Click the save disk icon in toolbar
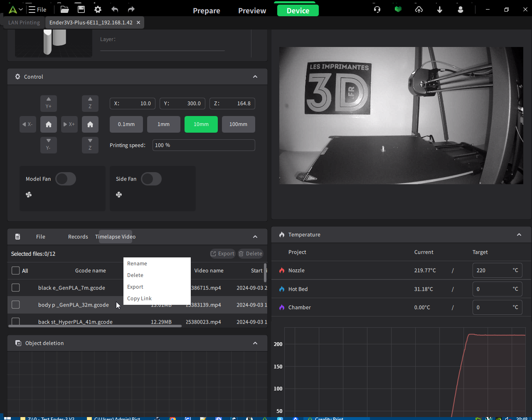The height and width of the screenshot is (420, 532). [81, 9]
